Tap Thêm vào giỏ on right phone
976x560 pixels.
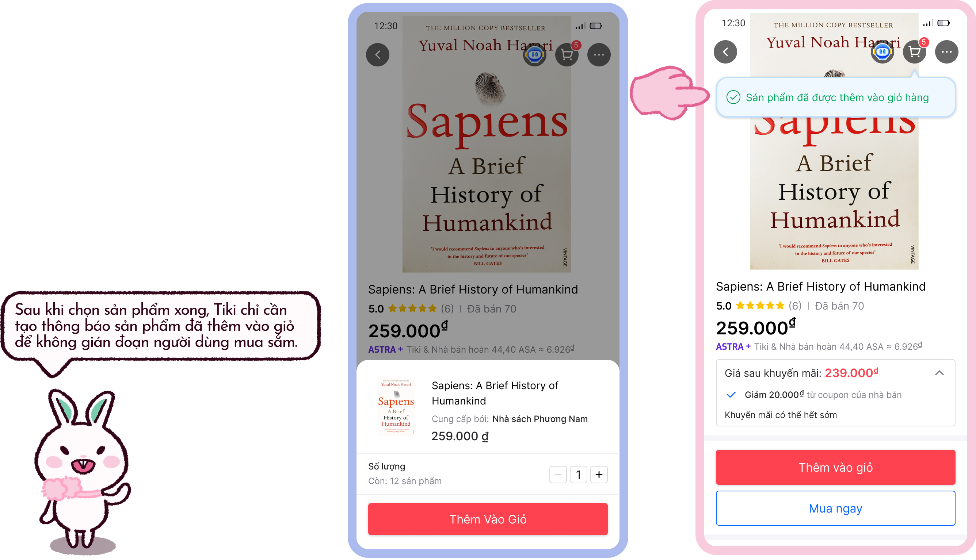point(835,467)
